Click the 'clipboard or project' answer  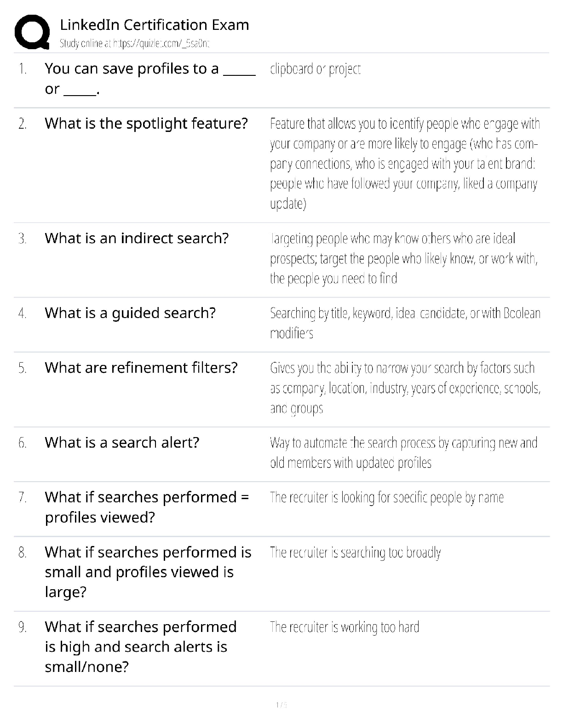click(x=315, y=69)
